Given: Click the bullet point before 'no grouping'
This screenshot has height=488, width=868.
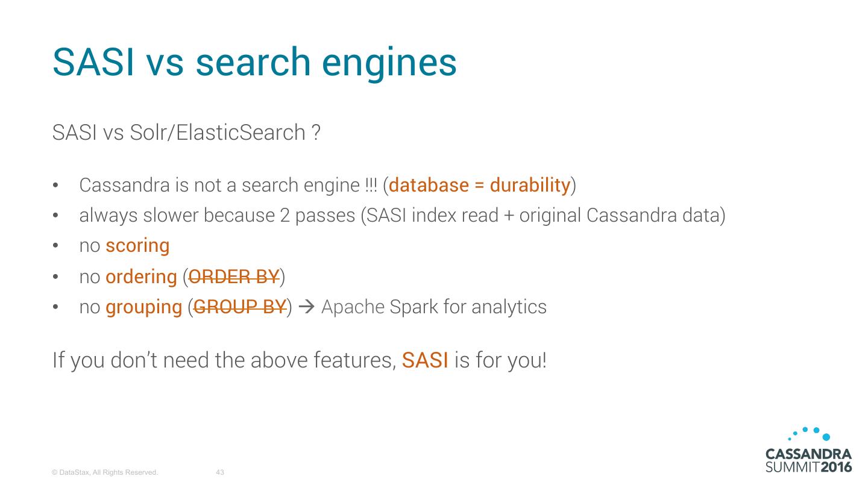Looking at the screenshot, I should tap(56, 307).
